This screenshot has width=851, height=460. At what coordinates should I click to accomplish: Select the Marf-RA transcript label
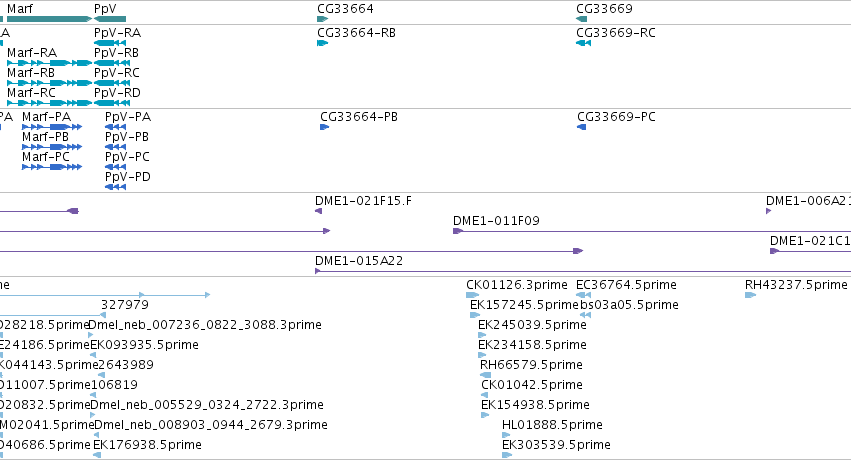tap(32, 53)
